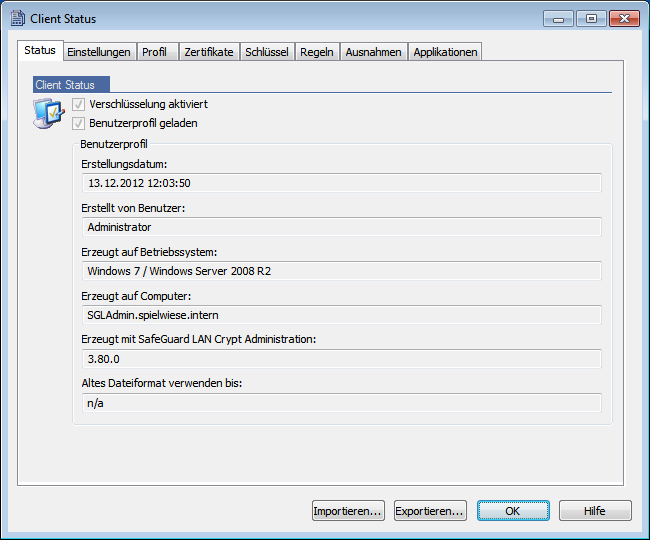The image size is (650, 540).
Task: Click the Importieren button
Action: 348,511
